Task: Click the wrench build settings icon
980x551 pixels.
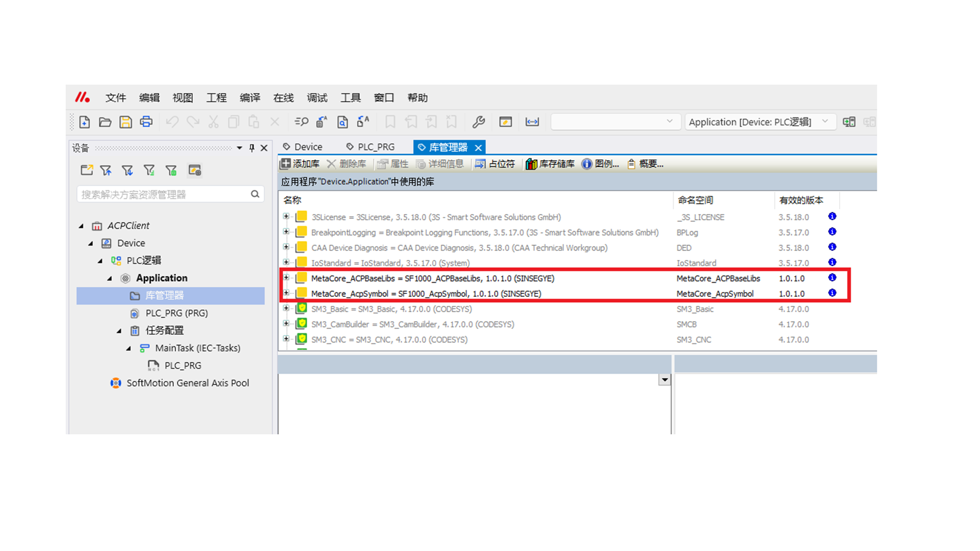Action: point(478,122)
